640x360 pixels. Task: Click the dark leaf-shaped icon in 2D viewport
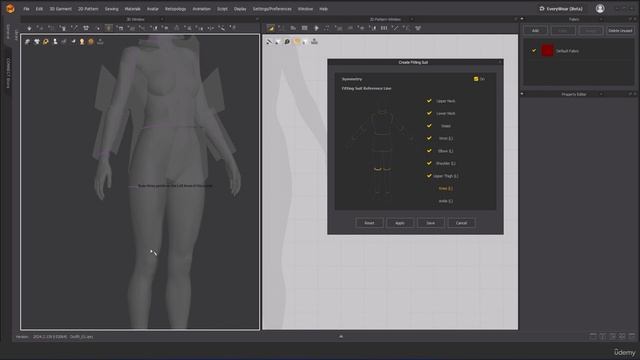click(287, 42)
